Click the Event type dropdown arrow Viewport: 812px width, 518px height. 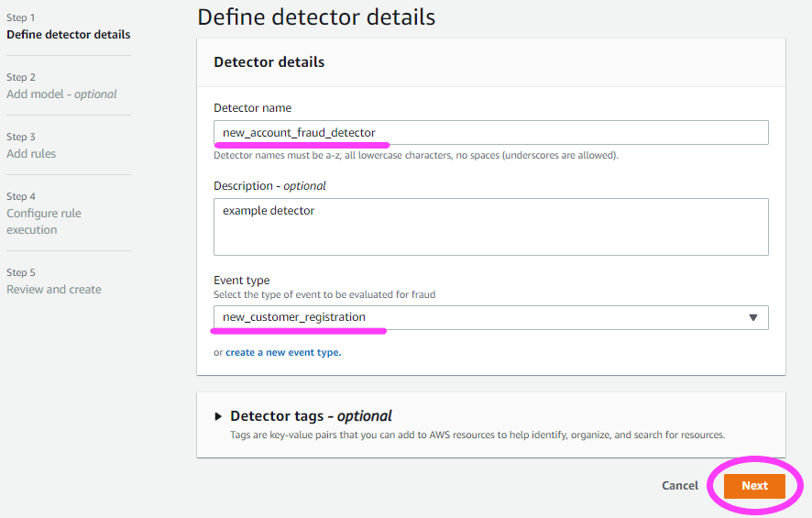point(753,317)
